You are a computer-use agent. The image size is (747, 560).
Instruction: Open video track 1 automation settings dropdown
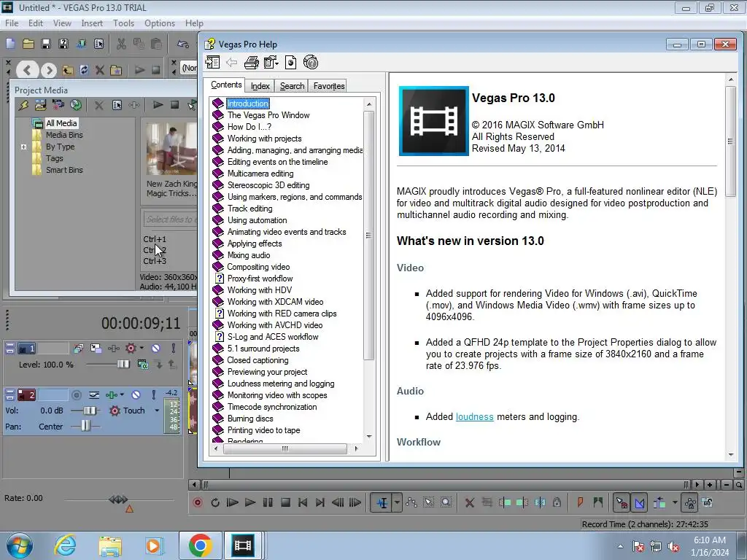142,349
